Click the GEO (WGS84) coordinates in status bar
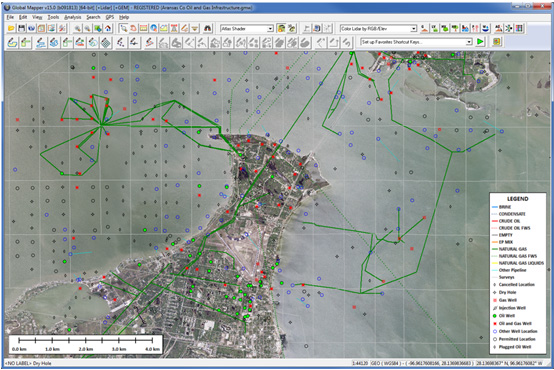This screenshot has width=554, height=370. pyautogui.click(x=422, y=363)
